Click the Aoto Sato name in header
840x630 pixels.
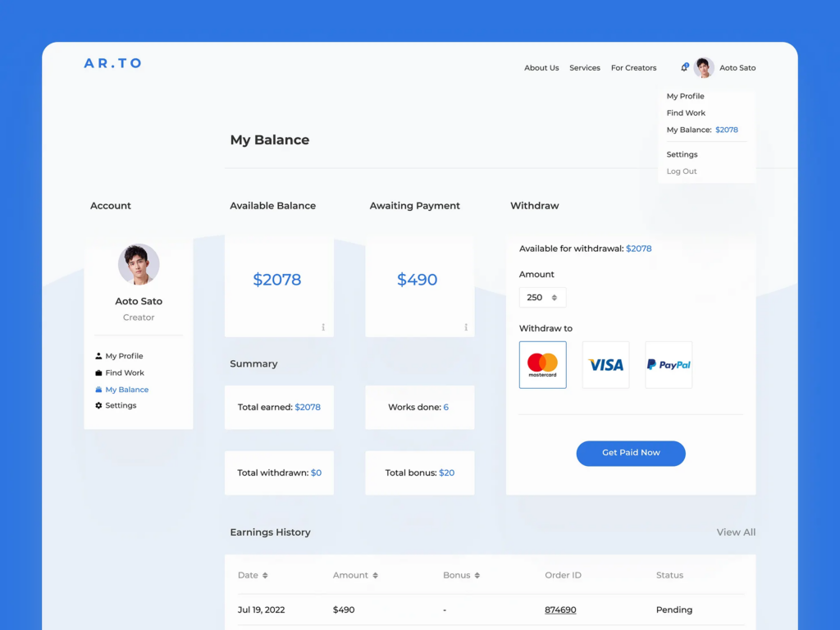click(737, 68)
